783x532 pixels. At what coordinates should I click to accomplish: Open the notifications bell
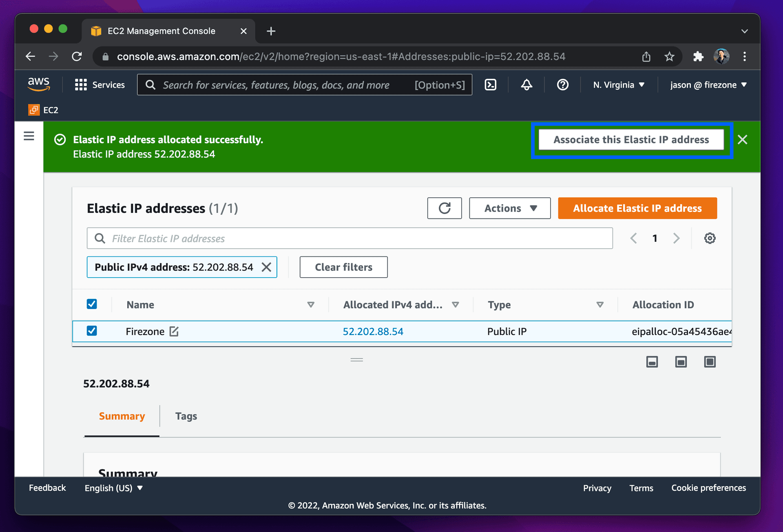526,84
